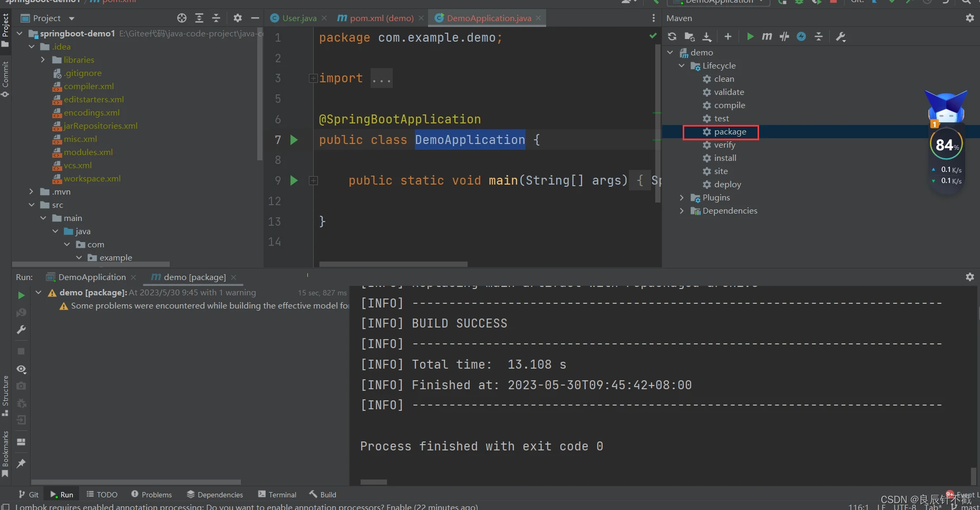Collapse Lifecycle node in Maven
980x510 pixels.
682,65
